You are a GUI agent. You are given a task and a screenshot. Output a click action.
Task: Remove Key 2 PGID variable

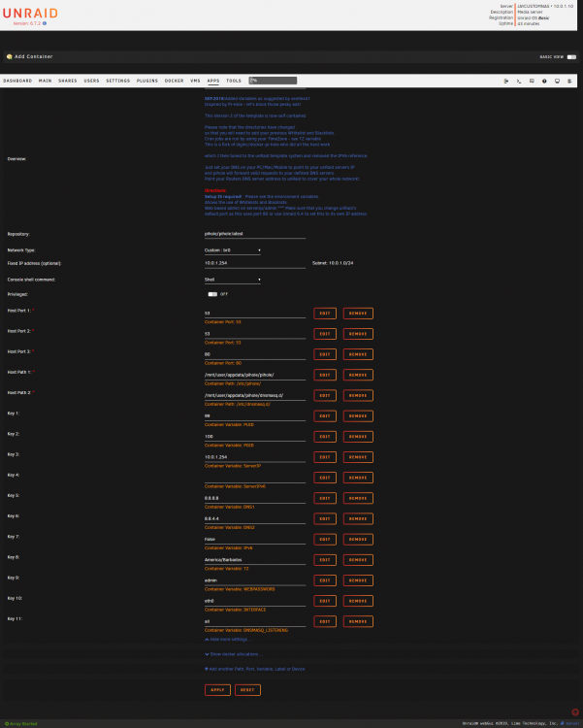click(x=358, y=437)
